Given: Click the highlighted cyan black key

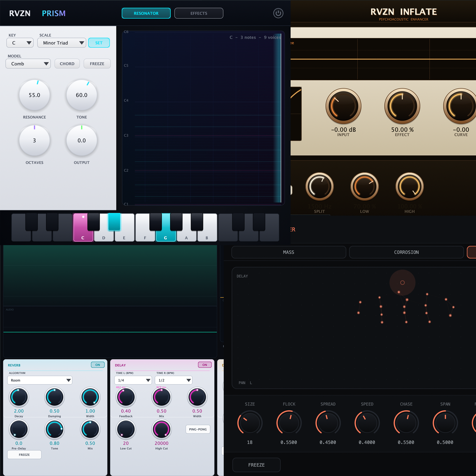Looking at the screenshot, I should (x=114, y=222).
